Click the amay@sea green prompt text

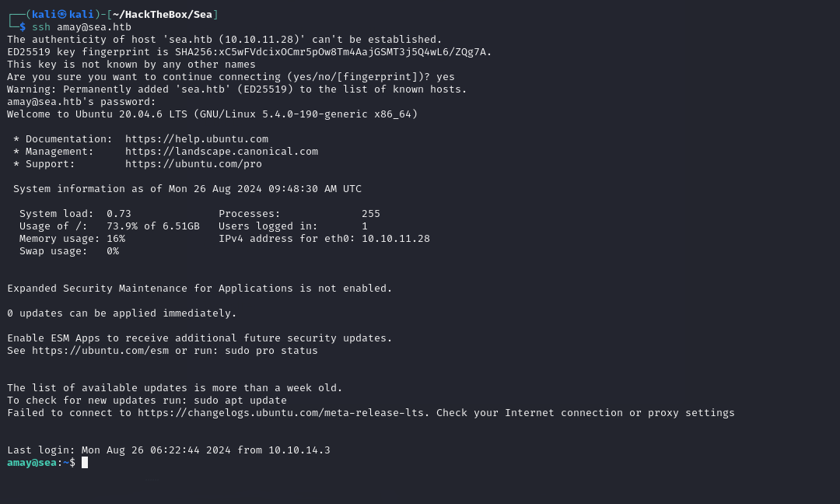click(x=32, y=463)
